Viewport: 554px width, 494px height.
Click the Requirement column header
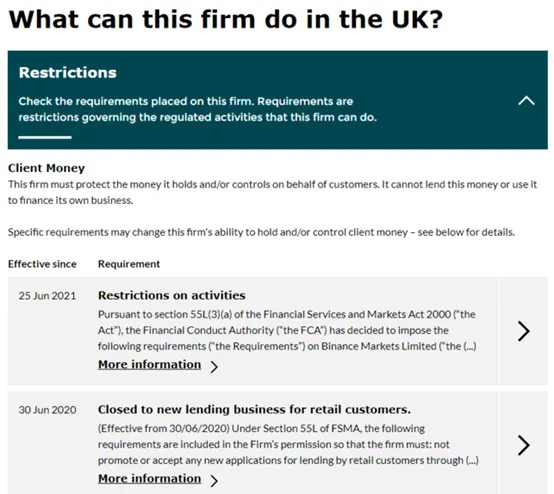point(129,264)
